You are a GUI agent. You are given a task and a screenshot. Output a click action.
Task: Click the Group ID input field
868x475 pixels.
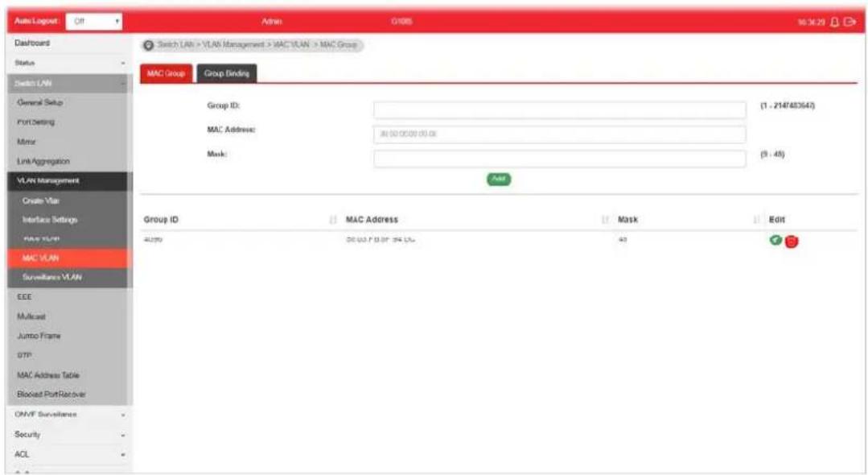click(560, 109)
